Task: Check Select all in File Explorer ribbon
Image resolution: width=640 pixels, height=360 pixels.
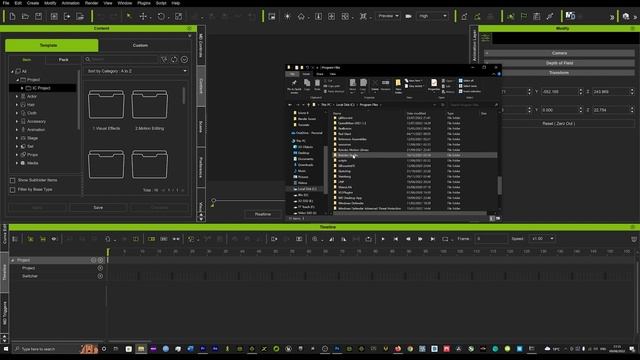Action: point(466,81)
